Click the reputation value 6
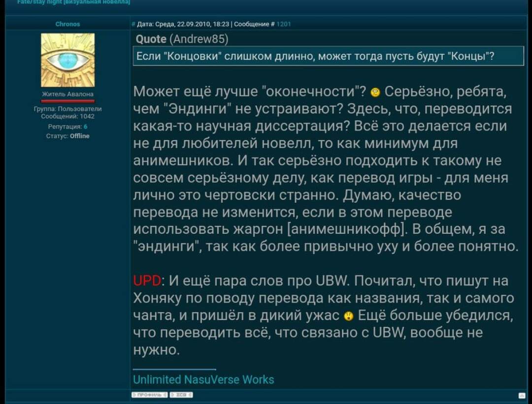 click(86, 127)
